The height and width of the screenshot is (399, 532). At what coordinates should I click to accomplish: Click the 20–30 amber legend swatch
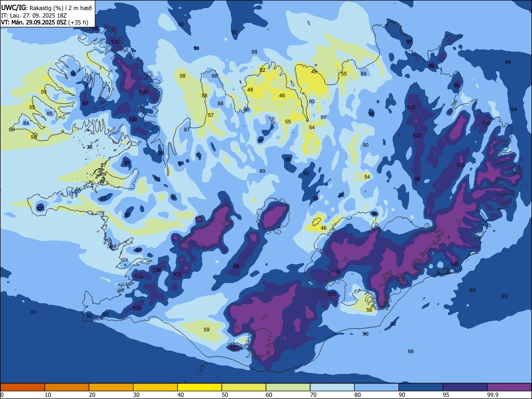[x=111, y=387]
